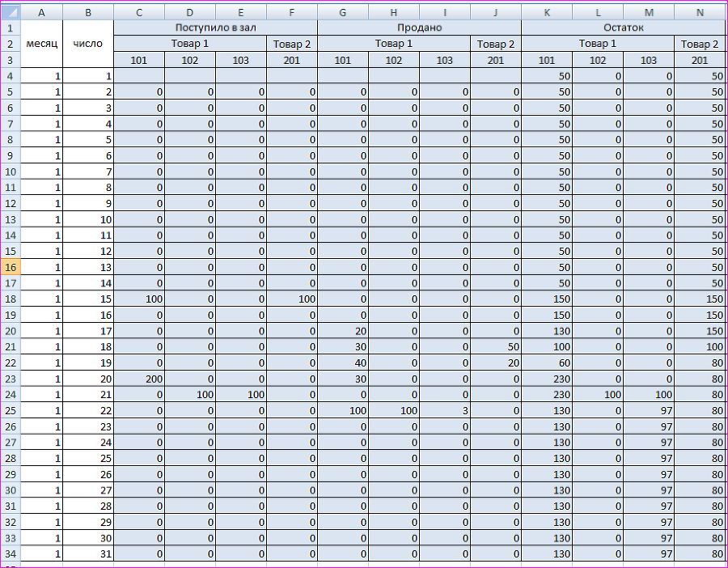728x568 pixels.
Task: Click the 'Продано' merged header cell
Action: 419,28
